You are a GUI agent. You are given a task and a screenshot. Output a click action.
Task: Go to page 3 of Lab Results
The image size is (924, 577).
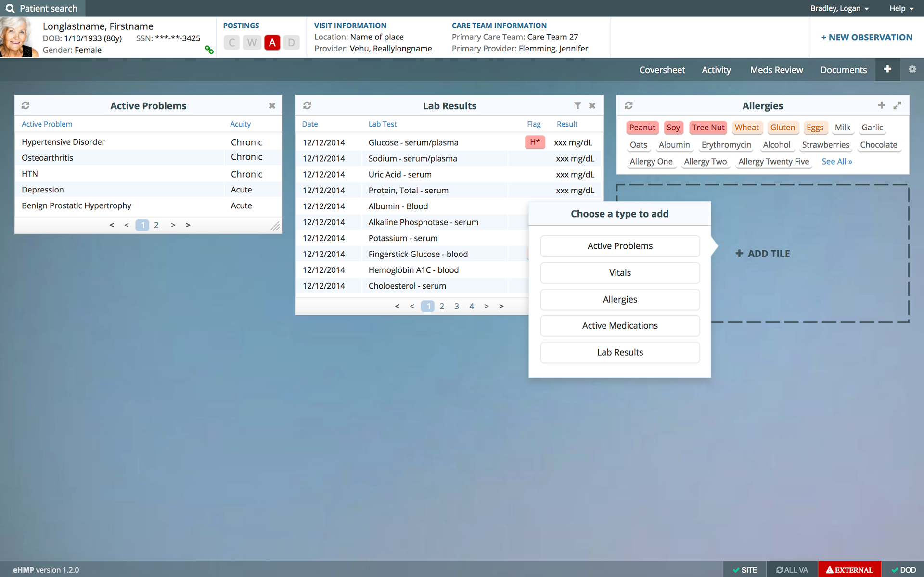click(456, 306)
